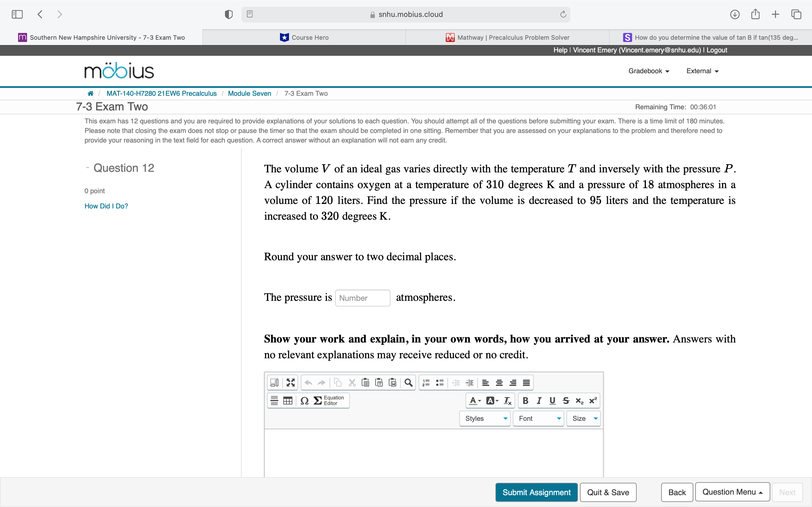The width and height of the screenshot is (812, 507).
Task: Click the Undo arrow icon
Action: 308,382
